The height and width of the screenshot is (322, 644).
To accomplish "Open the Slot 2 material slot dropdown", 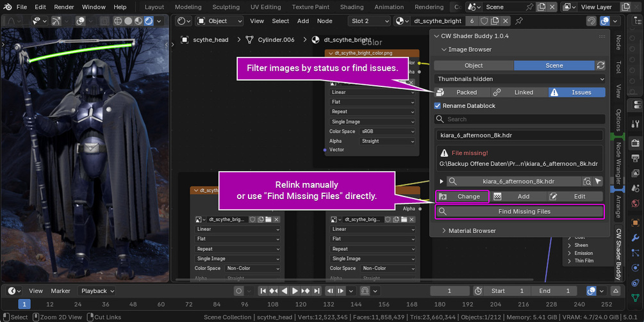I will pyautogui.click(x=369, y=21).
